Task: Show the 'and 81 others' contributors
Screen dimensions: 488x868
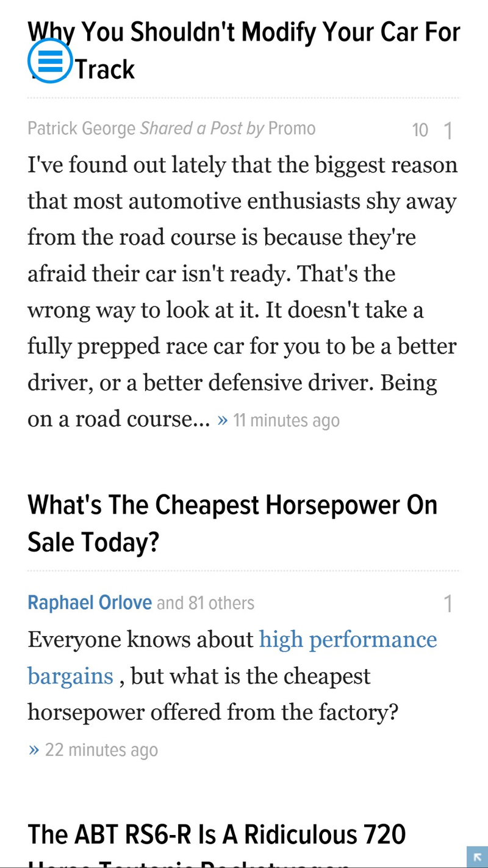Action: point(206,603)
